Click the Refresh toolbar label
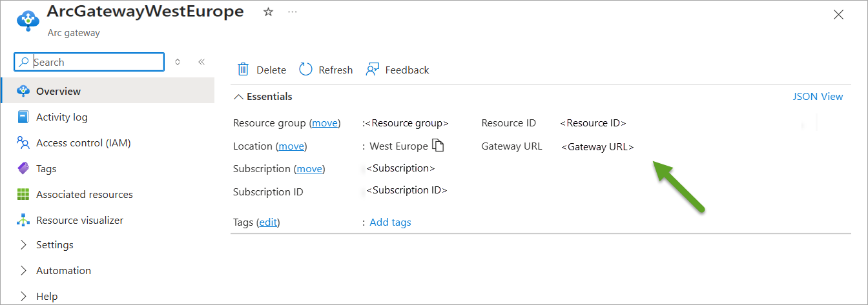 [x=336, y=70]
